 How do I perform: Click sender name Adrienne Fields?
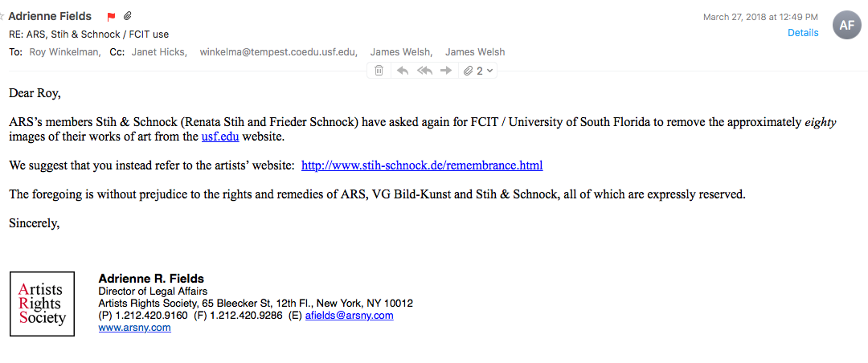coord(50,17)
